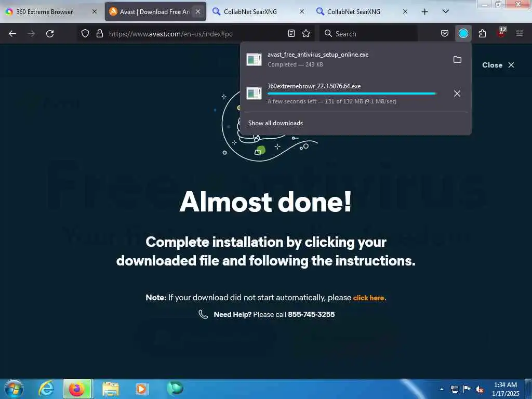Open the Windows Start menu
Image resolution: width=532 pixels, height=399 pixels.
click(14, 389)
